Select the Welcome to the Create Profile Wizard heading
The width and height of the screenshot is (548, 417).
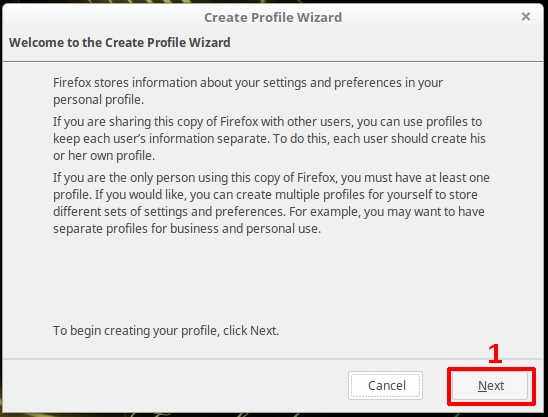(120, 43)
